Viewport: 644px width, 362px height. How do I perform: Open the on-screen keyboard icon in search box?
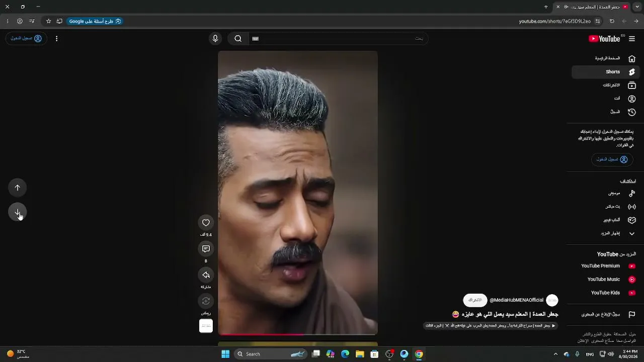tap(255, 39)
